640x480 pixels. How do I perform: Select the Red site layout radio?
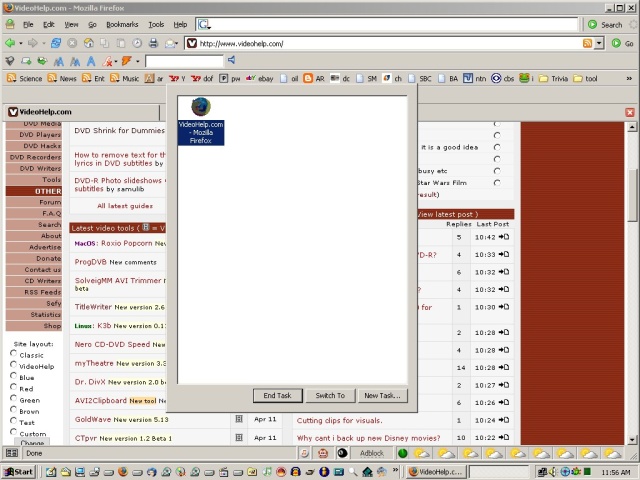click(x=13, y=387)
